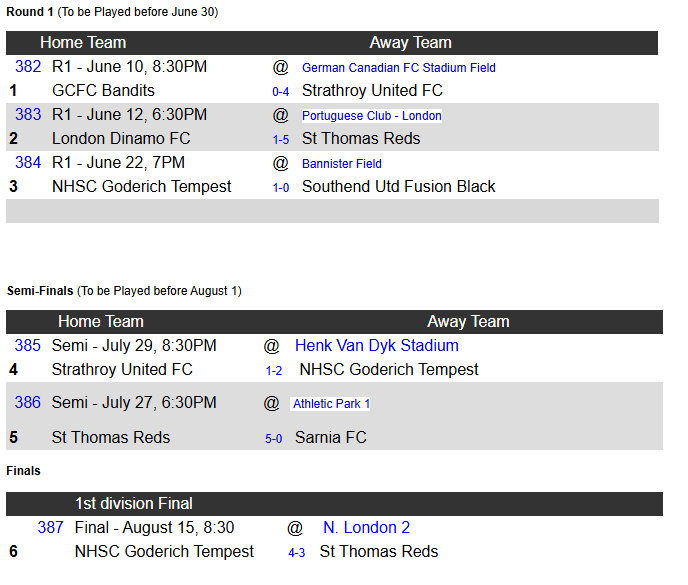This screenshot has height=585, width=688.
Task: Open game number 387 link
Action: click(51, 528)
